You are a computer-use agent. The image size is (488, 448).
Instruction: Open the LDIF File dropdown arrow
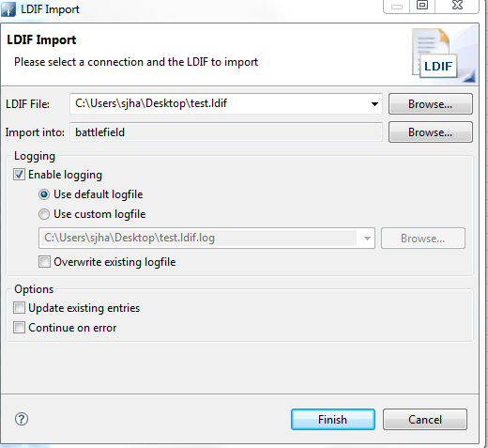coord(374,104)
